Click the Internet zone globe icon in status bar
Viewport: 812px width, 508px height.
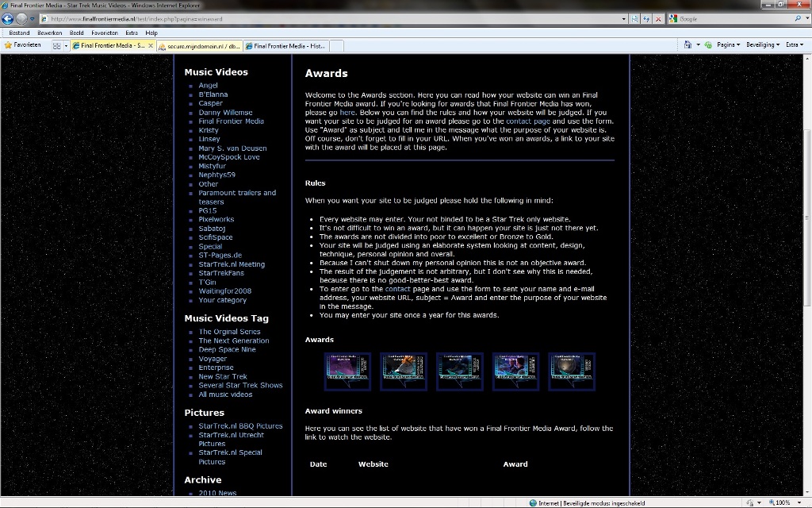click(x=533, y=502)
